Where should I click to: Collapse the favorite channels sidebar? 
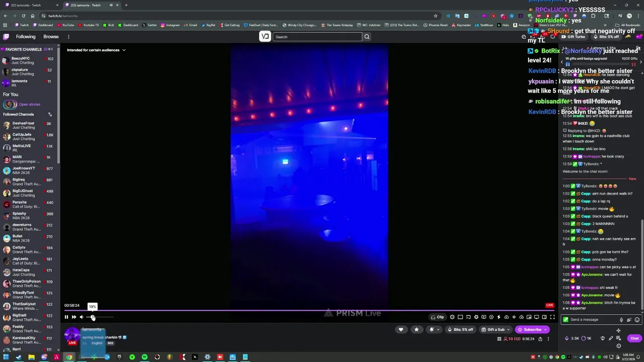pos(50,49)
